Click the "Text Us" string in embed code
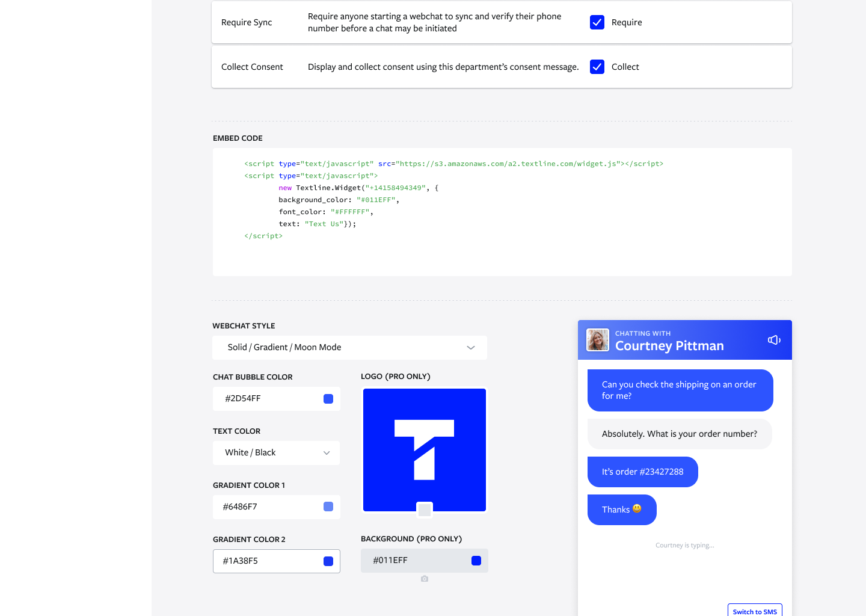This screenshot has width=866, height=616. 324,224
